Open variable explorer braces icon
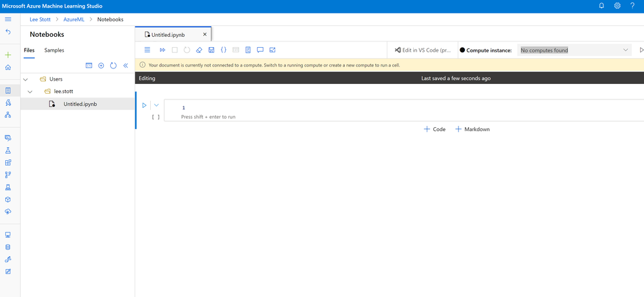This screenshot has height=297, width=644. coord(224,50)
